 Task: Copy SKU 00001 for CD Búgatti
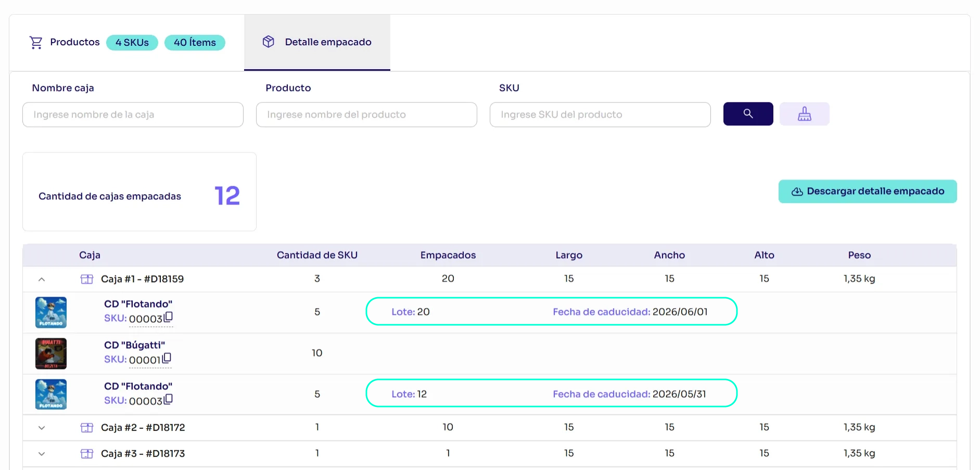pyautogui.click(x=167, y=358)
